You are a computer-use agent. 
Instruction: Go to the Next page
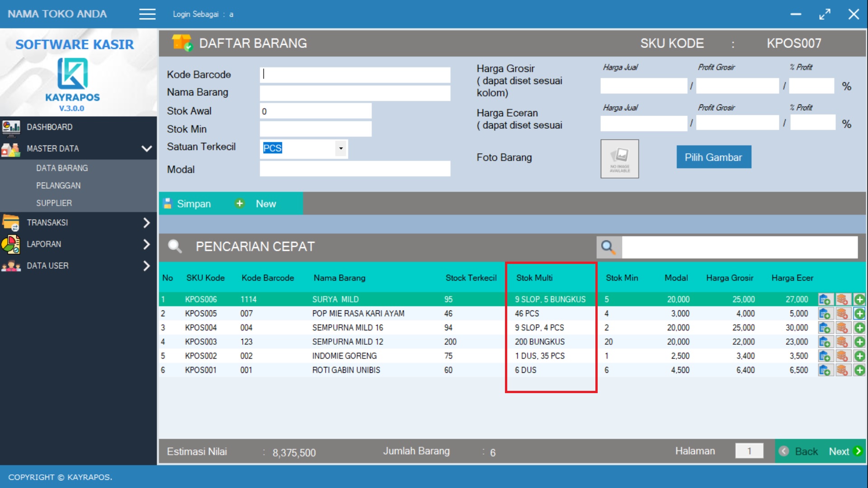point(845,451)
